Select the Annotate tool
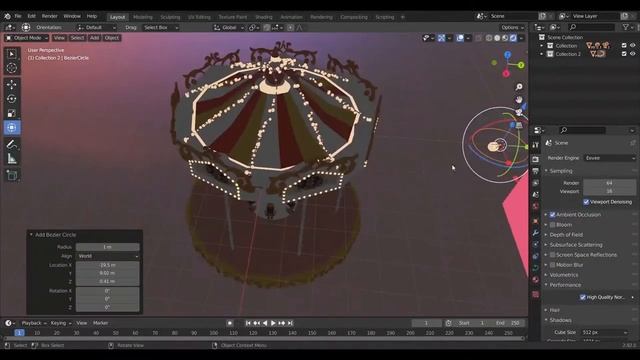Viewport: 640px width, 360px height. point(12,144)
